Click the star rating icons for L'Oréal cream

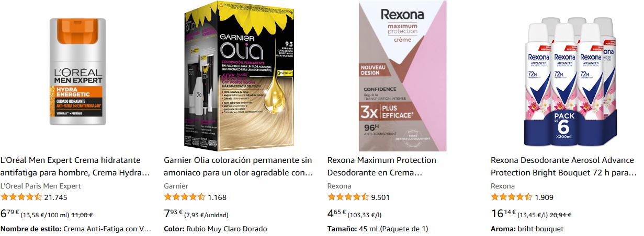tap(21, 197)
